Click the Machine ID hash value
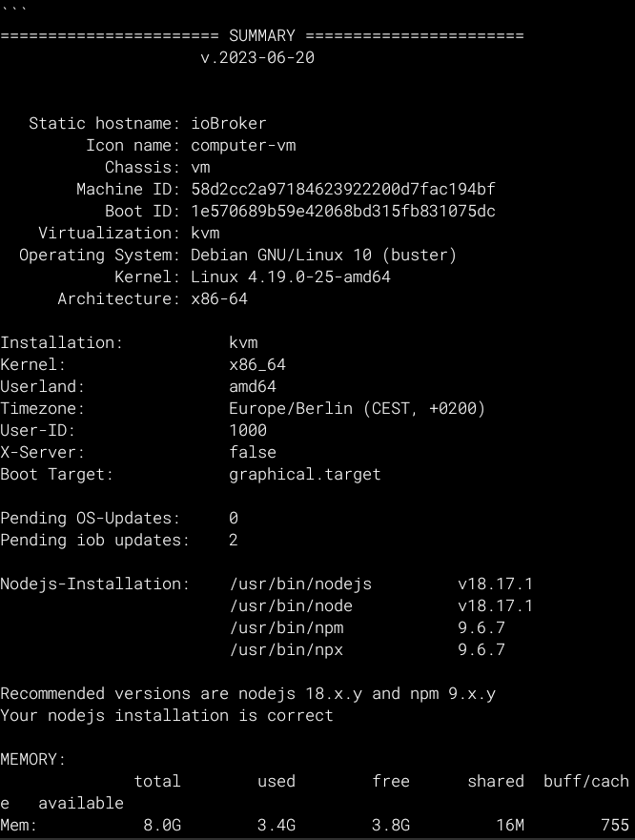This screenshot has width=635, height=840. tap(343, 189)
